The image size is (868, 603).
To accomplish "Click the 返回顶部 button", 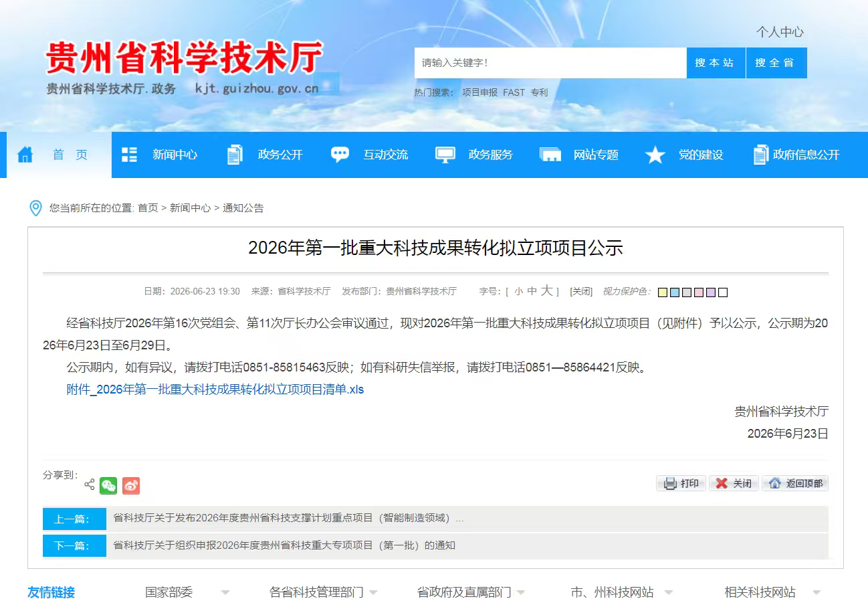I will (795, 483).
